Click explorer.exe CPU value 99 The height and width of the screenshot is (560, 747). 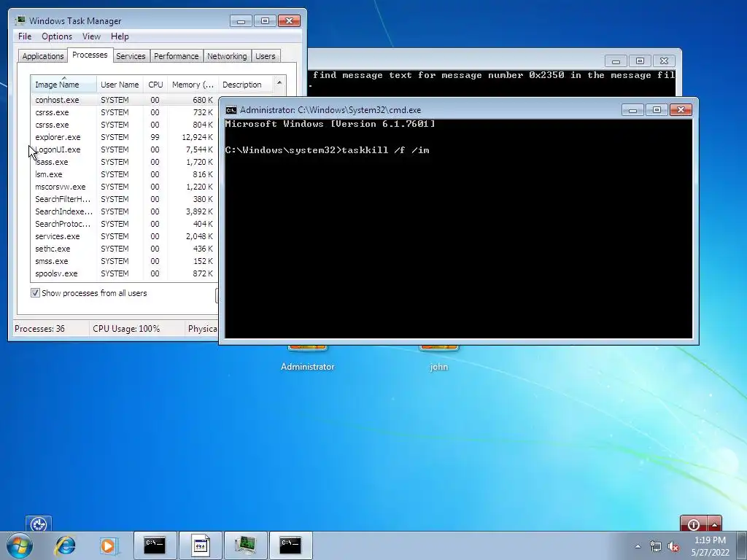(x=155, y=137)
